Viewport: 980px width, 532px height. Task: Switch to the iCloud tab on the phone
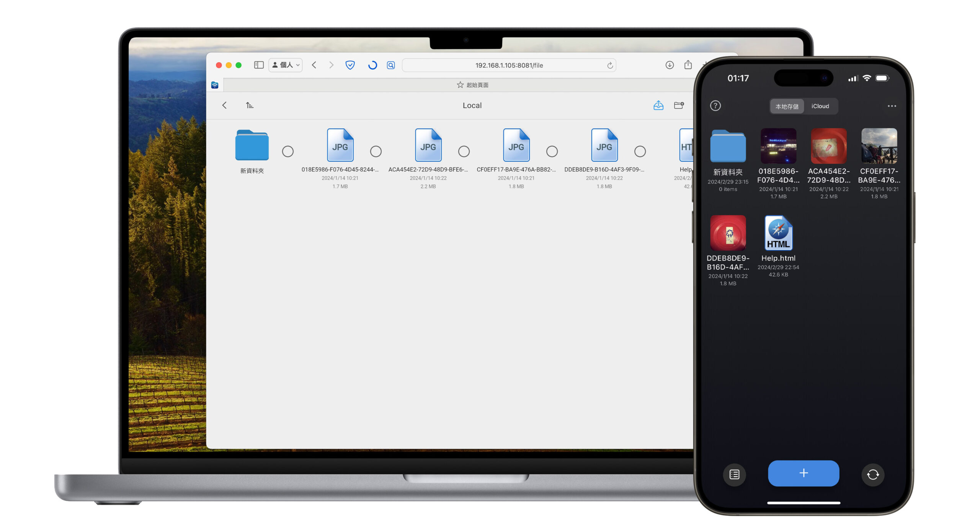click(820, 106)
